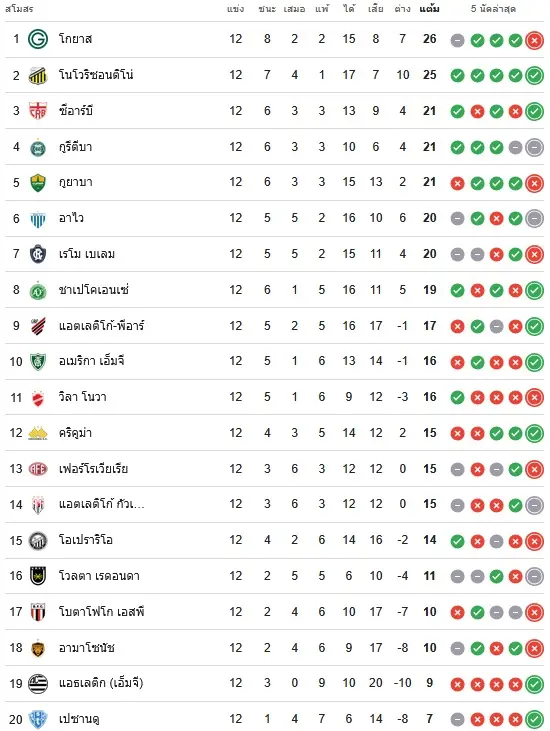Open team name link เฟอร์โรเวียเรีย in row 13
Viewport: 550px width, 731px height.
pos(93,469)
